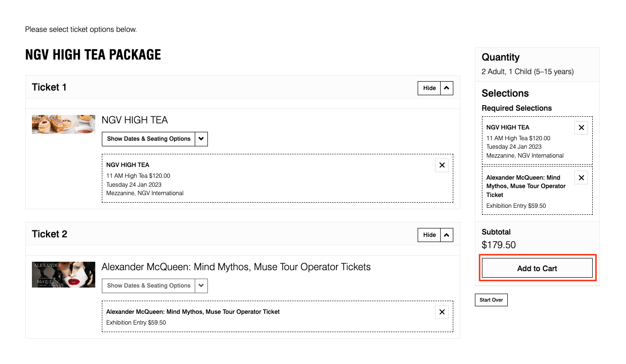Click the Ticket 2 header title

tap(49, 234)
